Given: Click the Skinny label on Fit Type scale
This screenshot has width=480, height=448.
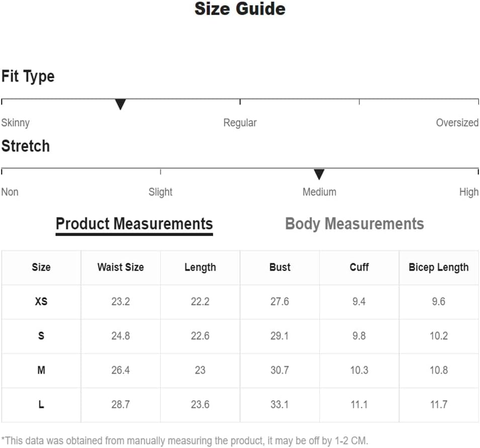Looking at the screenshot, I should (15, 123).
